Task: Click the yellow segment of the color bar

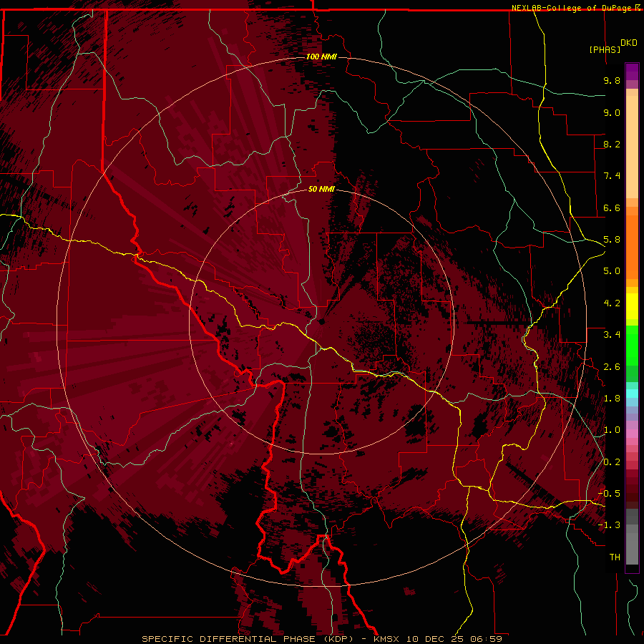Action: 632,306
